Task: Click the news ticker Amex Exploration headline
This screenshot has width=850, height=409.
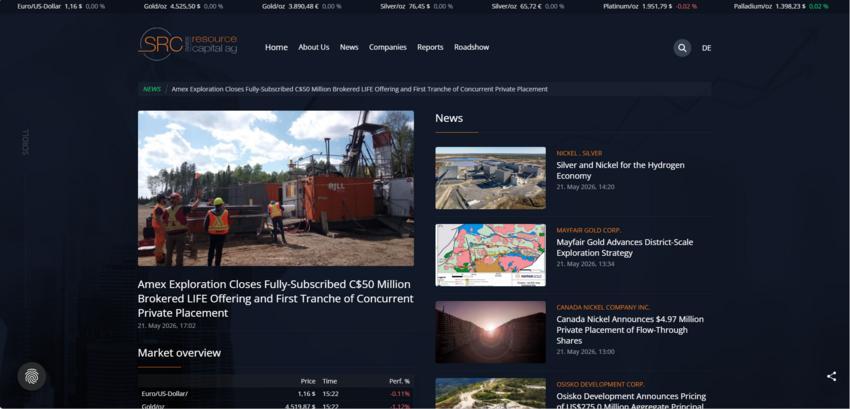Action: (359, 89)
